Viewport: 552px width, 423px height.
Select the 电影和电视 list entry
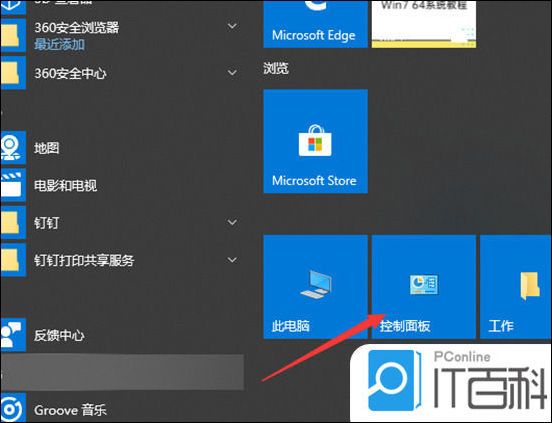pos(122,185)
